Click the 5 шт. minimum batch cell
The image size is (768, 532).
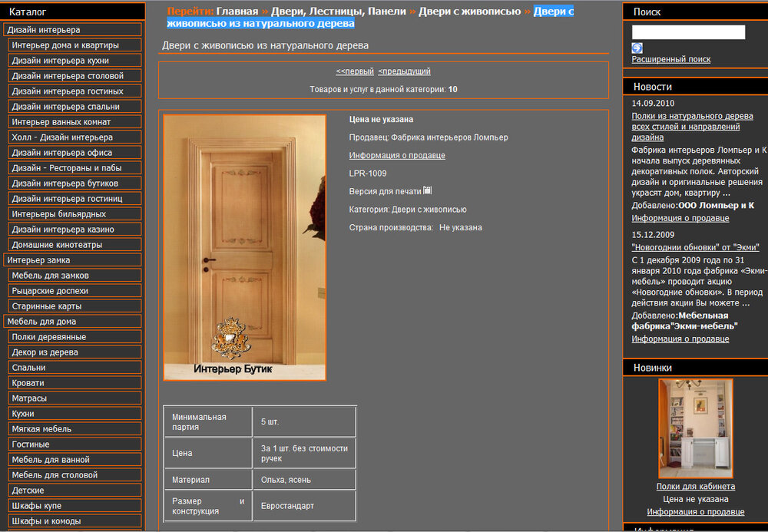click(304, 421)
